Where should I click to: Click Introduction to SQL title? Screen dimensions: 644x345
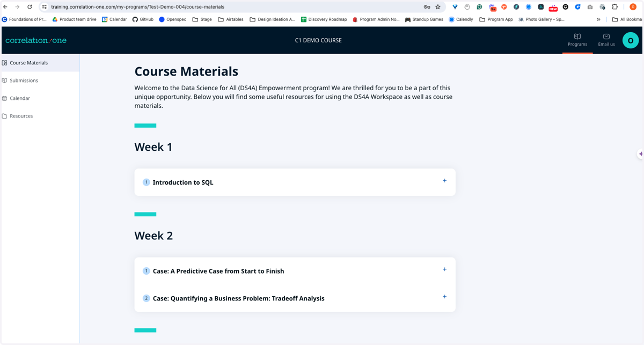[183, 182]
